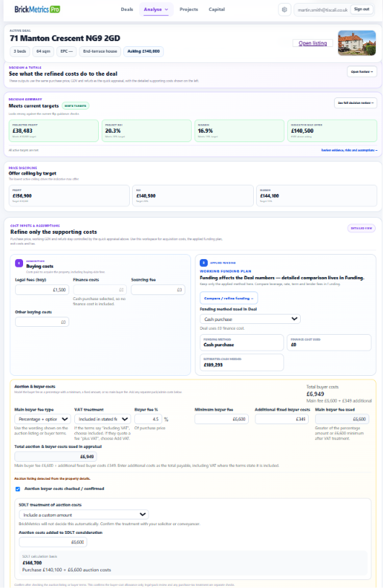This screenshot has width=383, height=588.
Task: Click the Finance costs field
Action: tap(100, 290)
